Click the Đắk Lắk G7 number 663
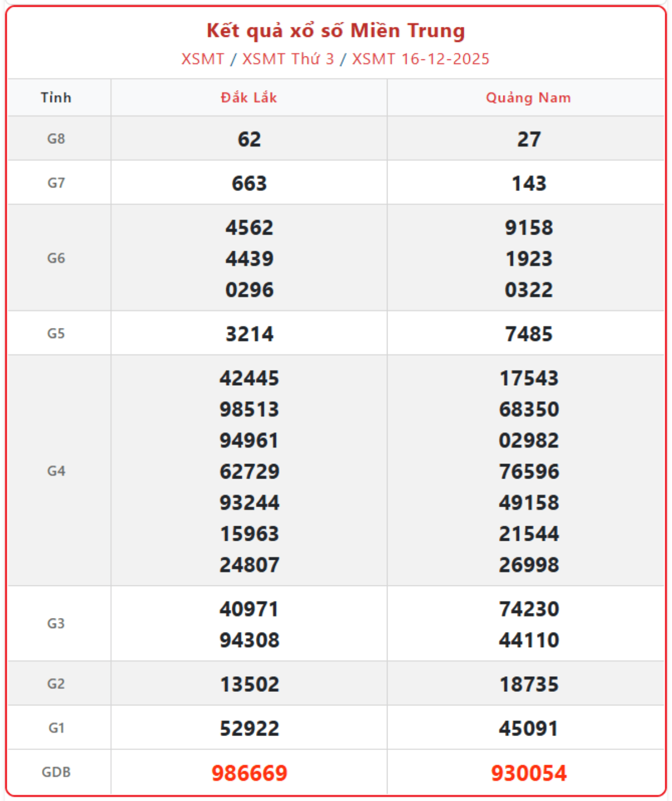The image size is (672, 801). [249, 184]
